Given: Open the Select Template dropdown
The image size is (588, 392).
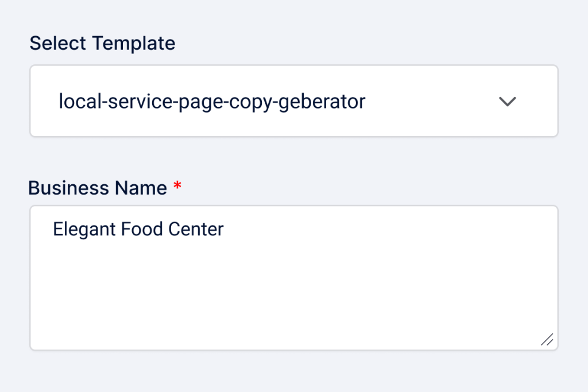Looking at the screenshot, I should point(293,101).
